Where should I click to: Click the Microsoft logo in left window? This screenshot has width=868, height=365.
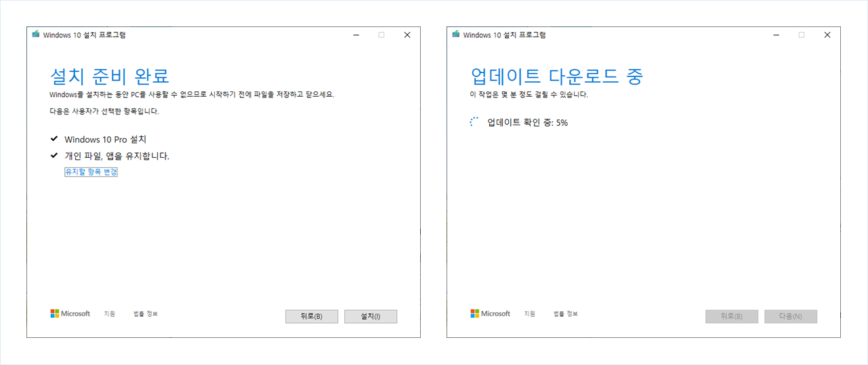[70, 314]
